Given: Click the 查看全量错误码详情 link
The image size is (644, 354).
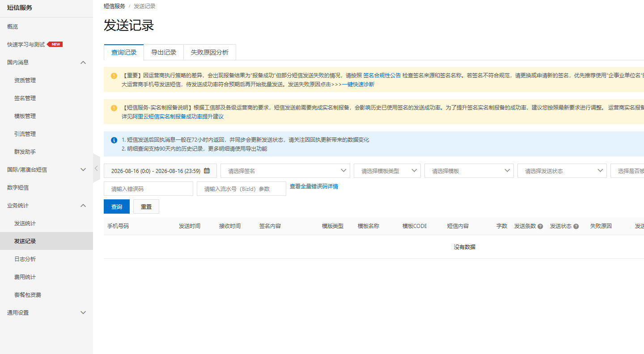Looking at the screenshot, I should point(314,186).
